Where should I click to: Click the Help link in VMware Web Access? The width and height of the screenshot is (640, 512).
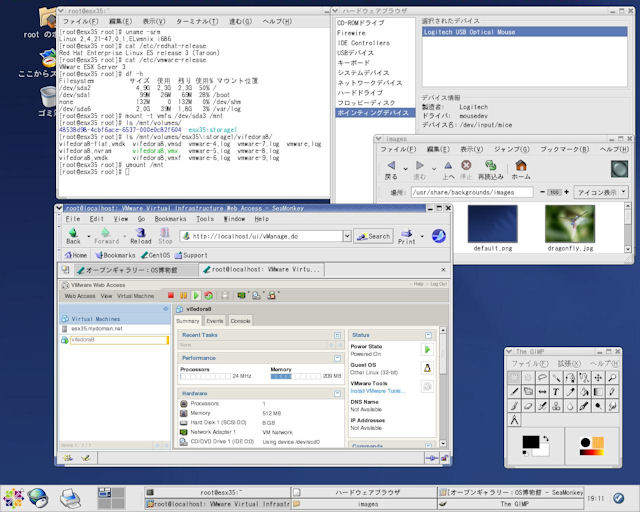coord(418,284)
